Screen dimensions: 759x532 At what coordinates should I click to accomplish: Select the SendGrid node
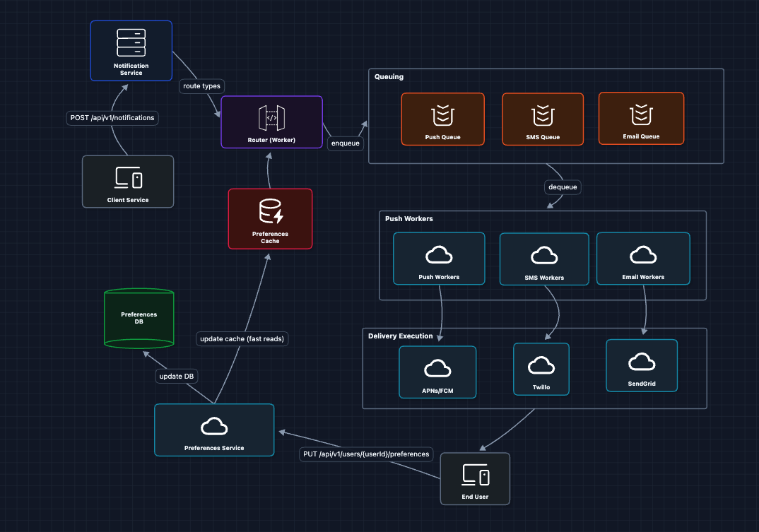tap(641, 365)
